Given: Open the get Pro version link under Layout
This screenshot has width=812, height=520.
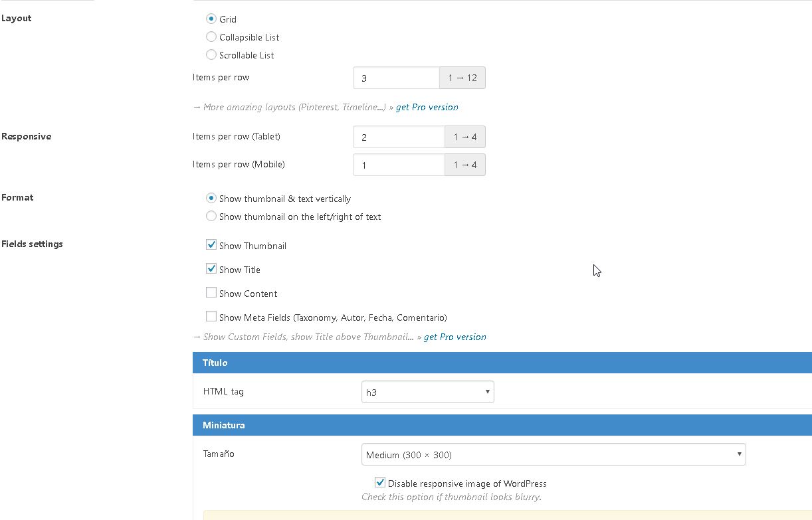Looking at the screenshot, I should pyautogui.click(x=427, y=107).
